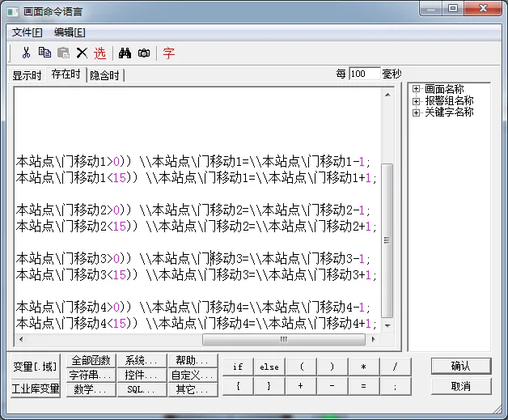Click the vertical scrollbar thumb
508x420 pixels.
pyautogui.click(x=387, y=241)
